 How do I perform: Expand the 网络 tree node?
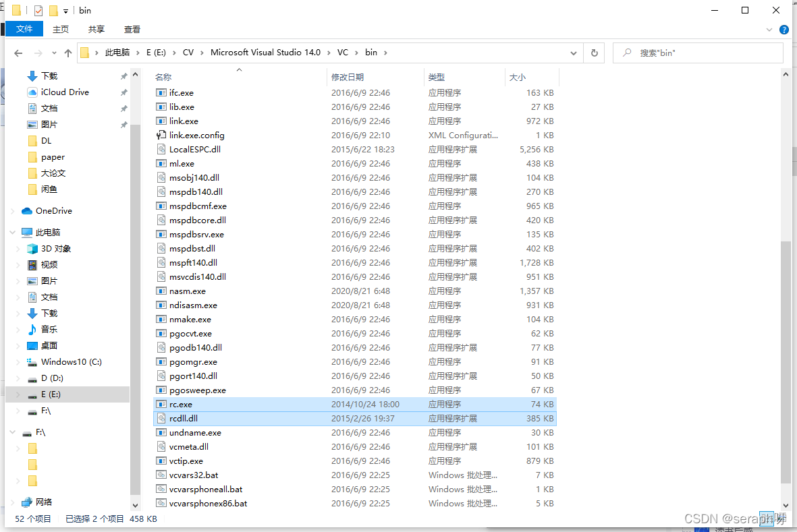13,502
